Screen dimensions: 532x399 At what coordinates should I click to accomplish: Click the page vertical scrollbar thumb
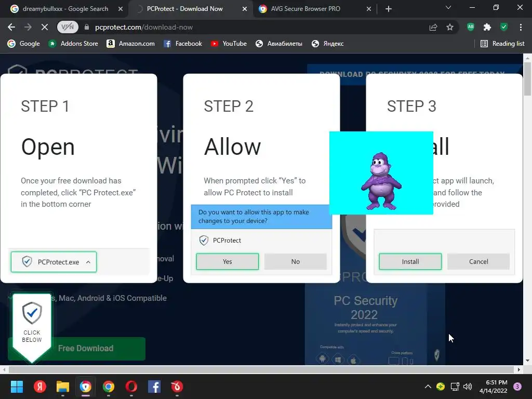(528, 79)
